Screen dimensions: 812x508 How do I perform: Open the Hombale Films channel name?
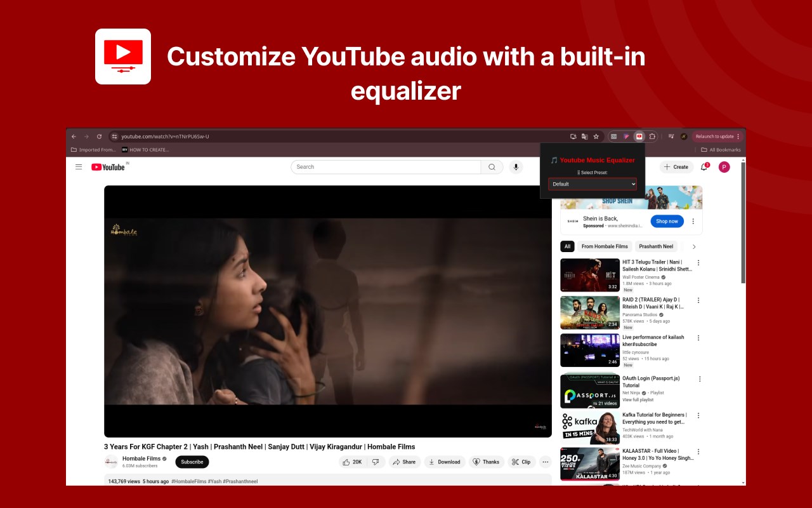(x=141, y=458)
